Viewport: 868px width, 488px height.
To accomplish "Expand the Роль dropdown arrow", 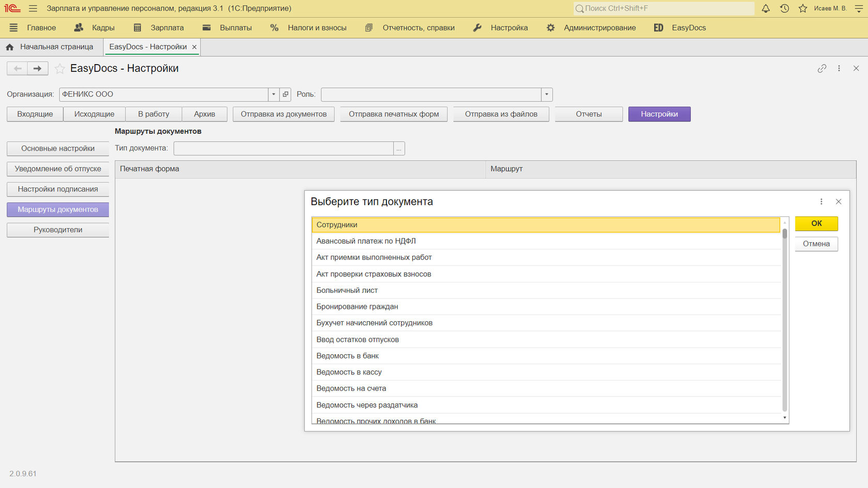I will [x=547, y=95].
